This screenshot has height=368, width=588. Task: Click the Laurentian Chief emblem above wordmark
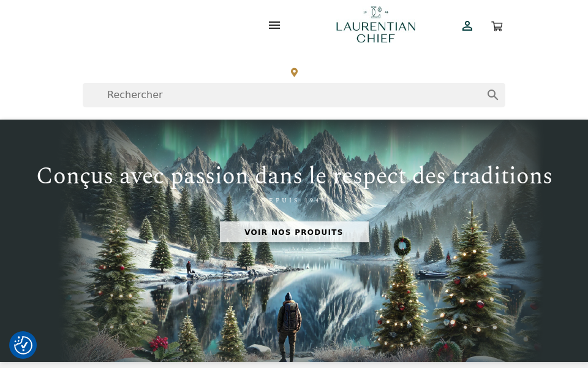click(376, 12)
